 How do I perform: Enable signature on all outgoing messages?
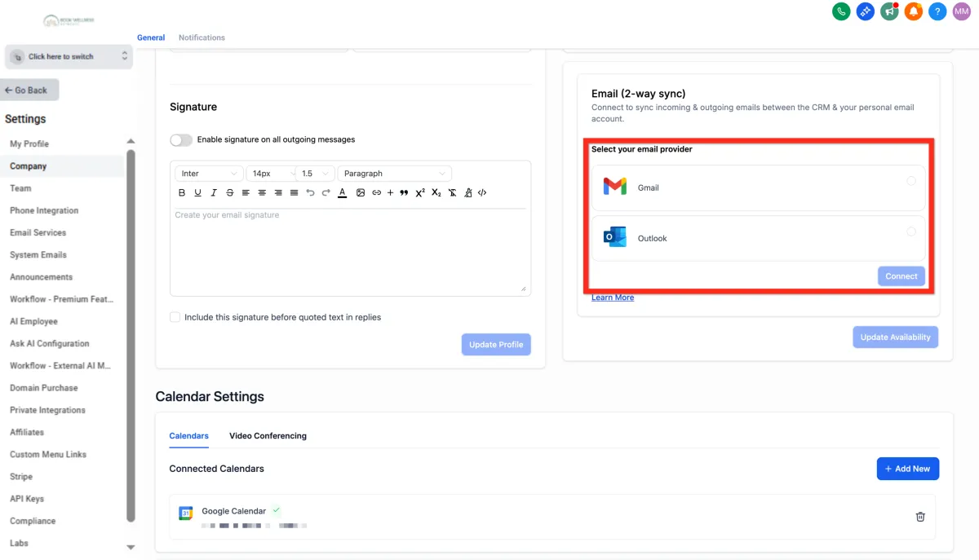(x=181, y=139)
